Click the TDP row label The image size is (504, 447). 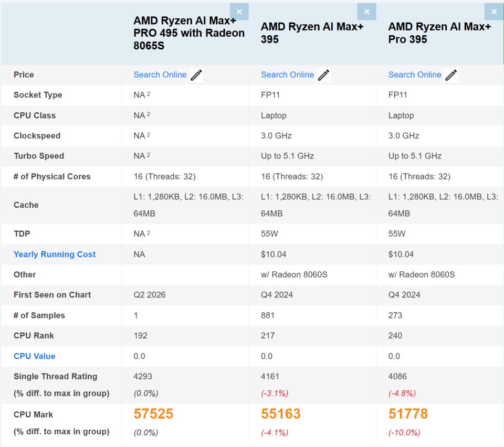[x=22, y=234]
